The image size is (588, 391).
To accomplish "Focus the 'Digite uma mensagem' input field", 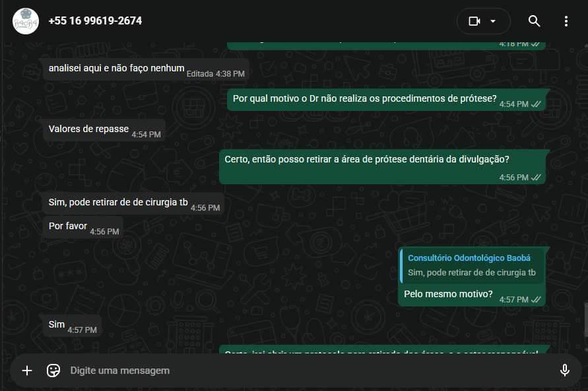I will (x=308, y=371).
